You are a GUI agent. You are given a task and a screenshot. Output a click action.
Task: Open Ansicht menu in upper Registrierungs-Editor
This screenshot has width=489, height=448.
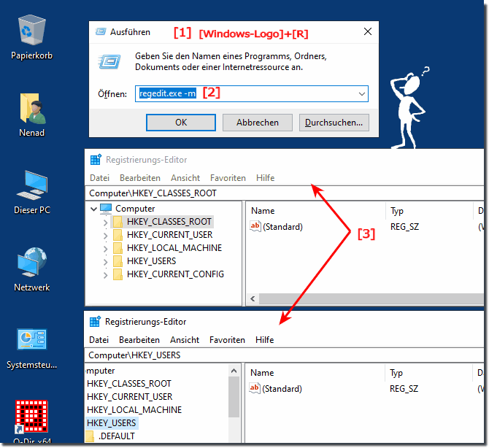point(185,178)
